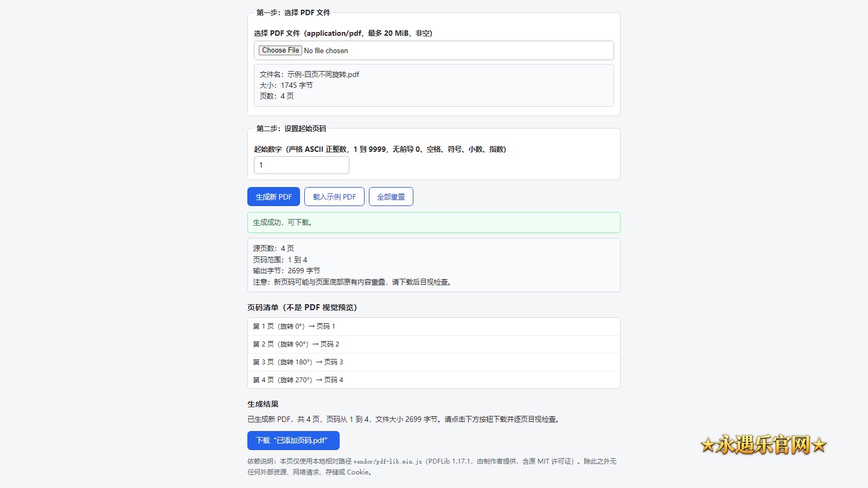This screenshot has width=868, height=488.
Task: Click the 选择 PDF 文件 field label
Action: [x=343, y=33]
